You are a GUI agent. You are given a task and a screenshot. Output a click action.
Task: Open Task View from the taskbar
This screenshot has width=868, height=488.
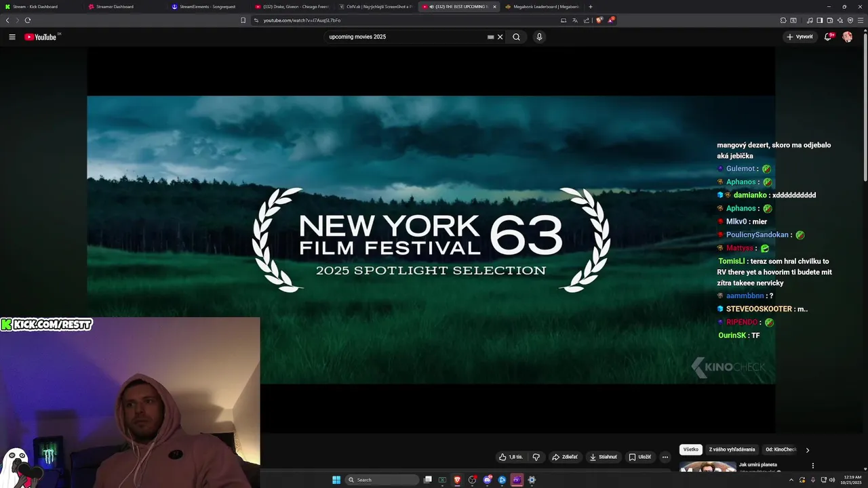tap(428, 480)
